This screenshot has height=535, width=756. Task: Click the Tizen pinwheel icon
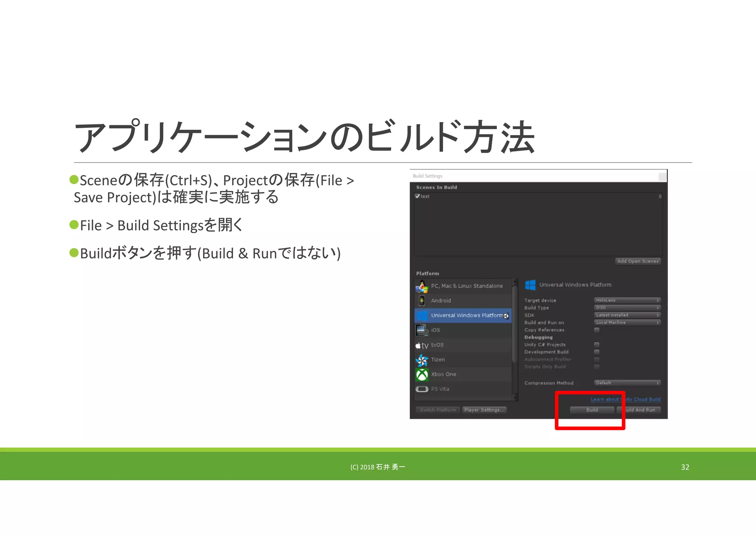422,360
